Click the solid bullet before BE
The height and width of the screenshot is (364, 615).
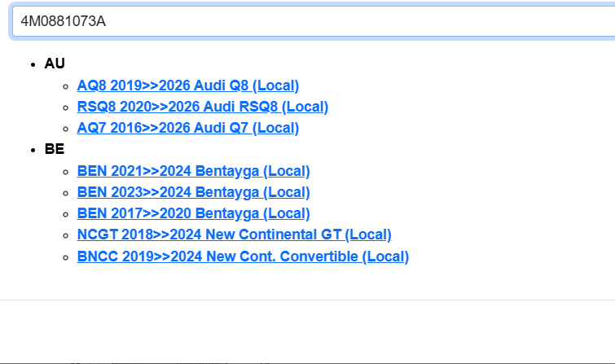click(32, 151)
